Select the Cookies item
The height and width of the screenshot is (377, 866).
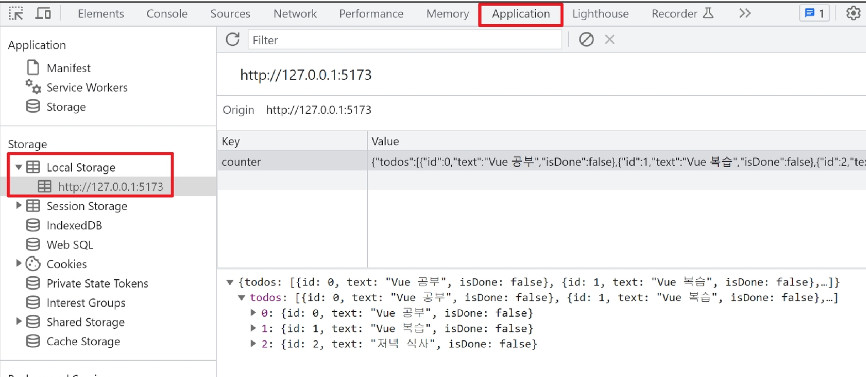coord(66,264)
